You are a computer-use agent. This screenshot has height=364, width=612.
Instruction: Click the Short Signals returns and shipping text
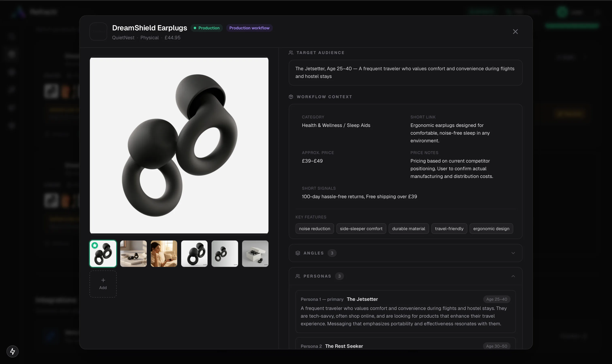click(359, 196)
